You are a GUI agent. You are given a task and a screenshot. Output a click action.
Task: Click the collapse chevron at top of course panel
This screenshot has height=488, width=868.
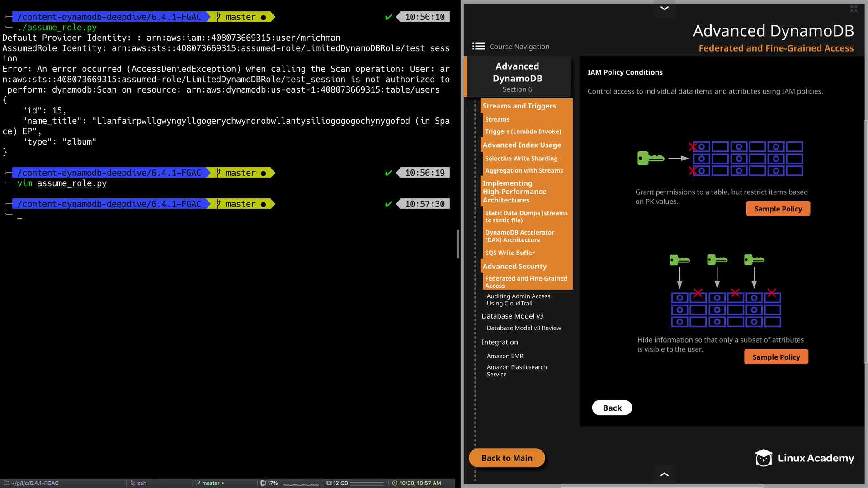(664, 8)
